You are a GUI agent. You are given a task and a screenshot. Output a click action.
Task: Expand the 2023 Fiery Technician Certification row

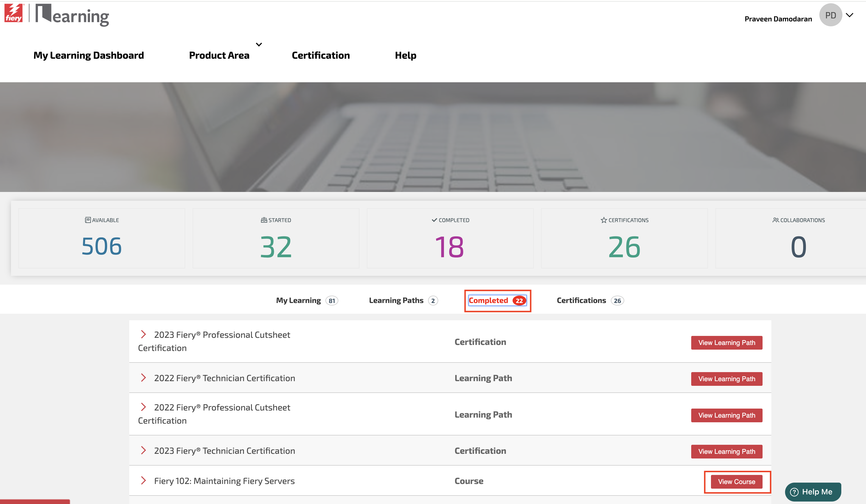(x=143, y=451)
